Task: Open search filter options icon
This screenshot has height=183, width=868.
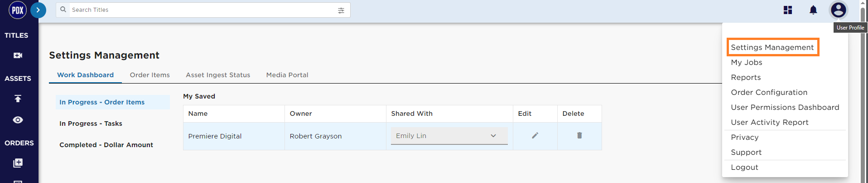Action: click(x=341, y=10)
